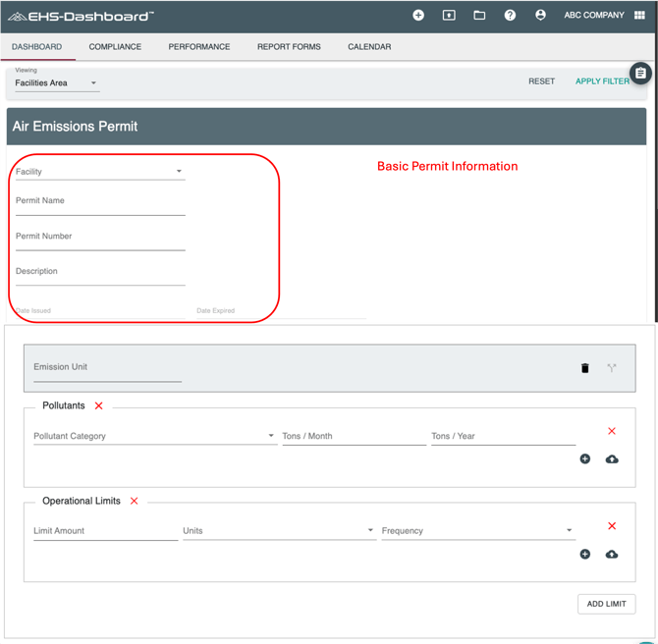Expand the Pollutant Category dropdown

pos(154,436)
